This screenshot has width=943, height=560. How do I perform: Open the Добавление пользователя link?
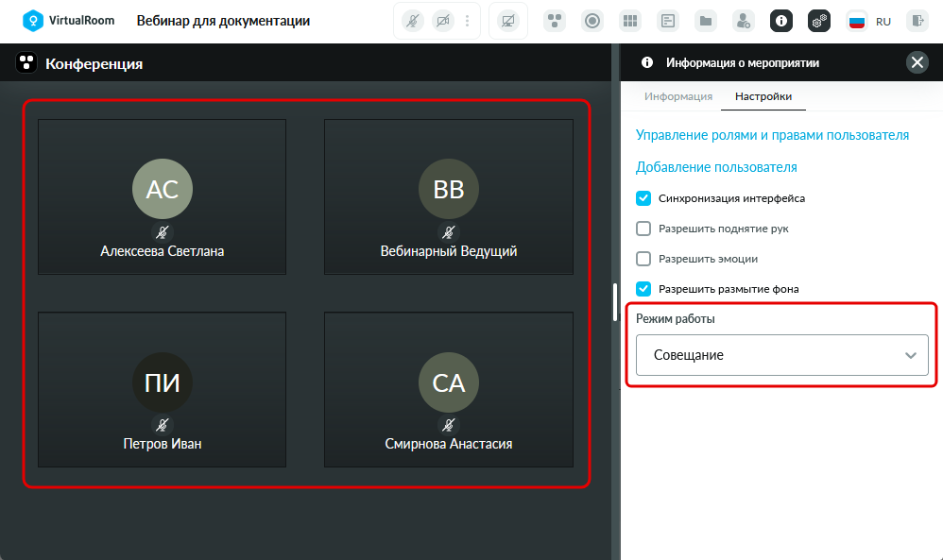click(x=716, y=167)
